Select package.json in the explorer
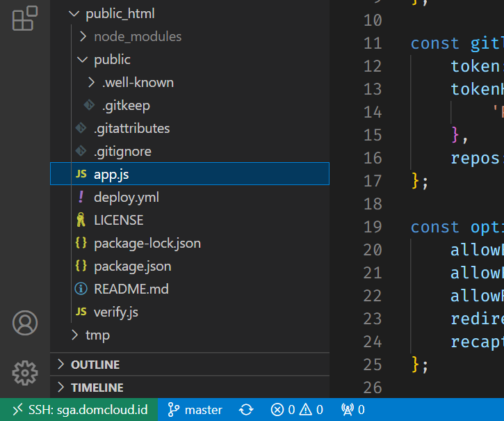Image resolution: width=504 pixels, height=421 pixels. point(132,267)
